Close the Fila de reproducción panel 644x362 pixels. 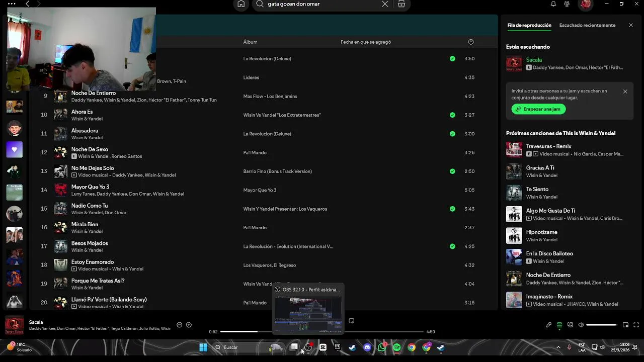click(631, 25)
